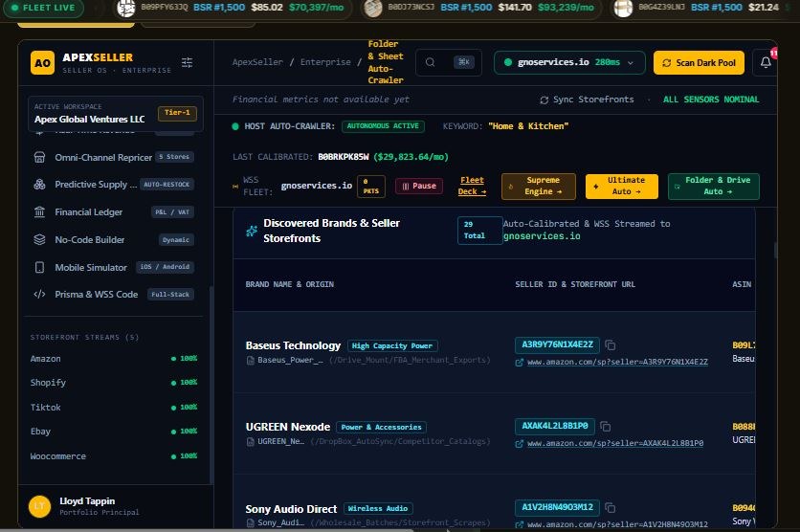
Task: Open ApexSeller breadcrumb
Action: [x=257, y=62]
